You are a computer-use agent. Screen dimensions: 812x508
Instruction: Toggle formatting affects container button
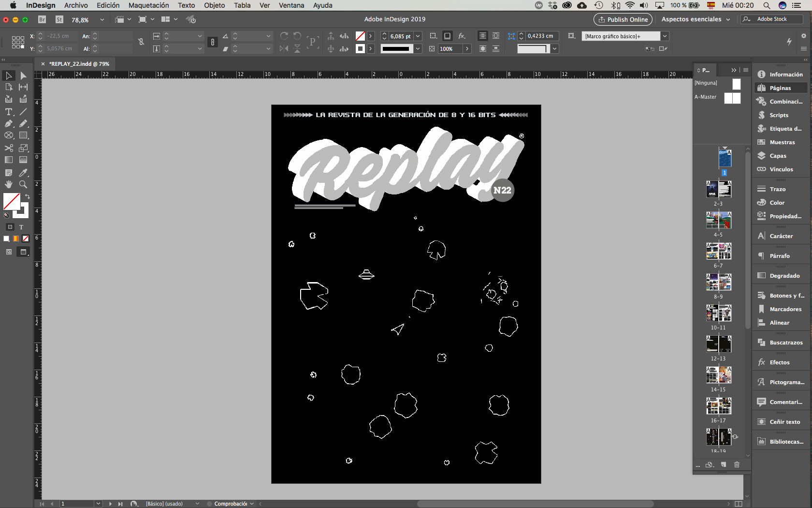[x=10, y=227]
